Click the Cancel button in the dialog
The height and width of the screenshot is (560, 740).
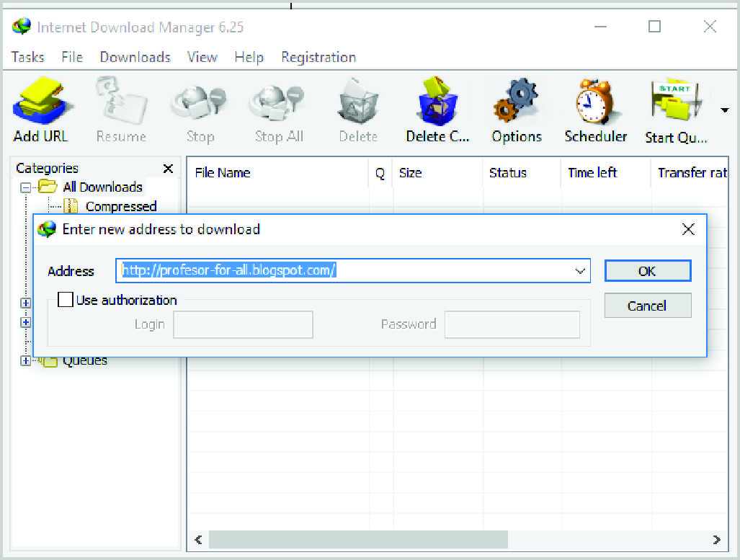648,306
